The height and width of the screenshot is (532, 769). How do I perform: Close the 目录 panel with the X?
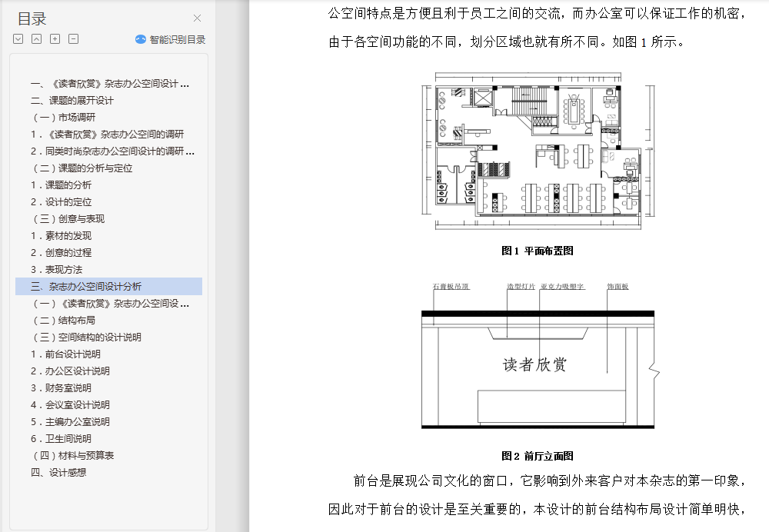click(x=197, y=18)
